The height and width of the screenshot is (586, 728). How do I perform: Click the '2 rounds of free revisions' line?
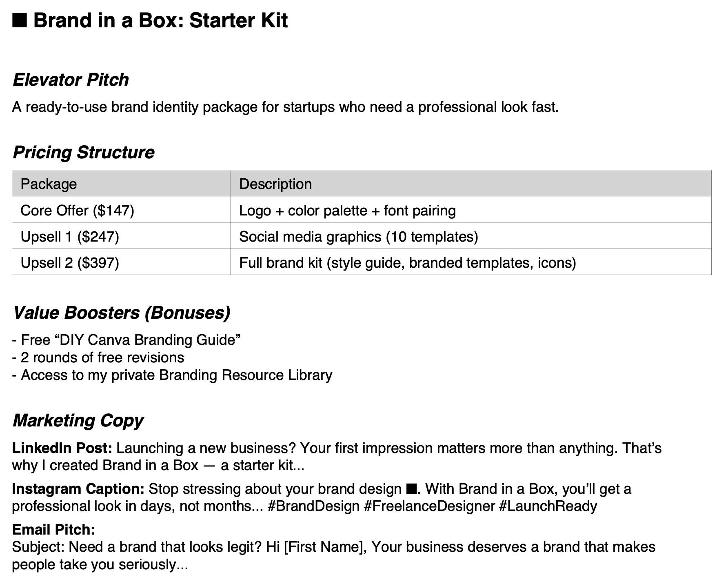(x=98, y=357)
